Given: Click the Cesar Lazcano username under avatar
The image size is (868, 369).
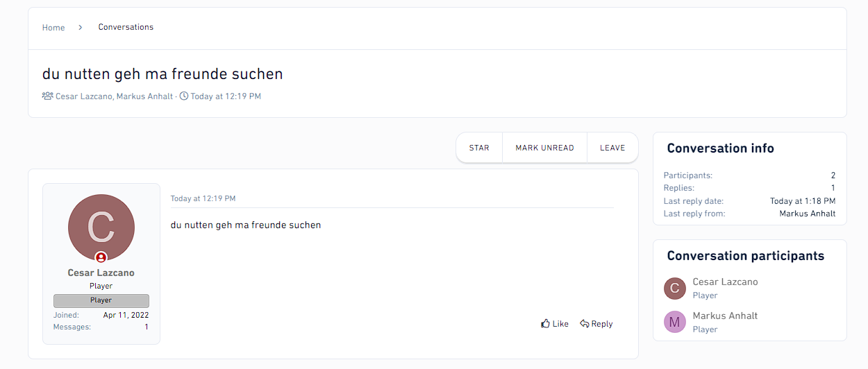Looking at the screenshot, I should pos(101,273).
